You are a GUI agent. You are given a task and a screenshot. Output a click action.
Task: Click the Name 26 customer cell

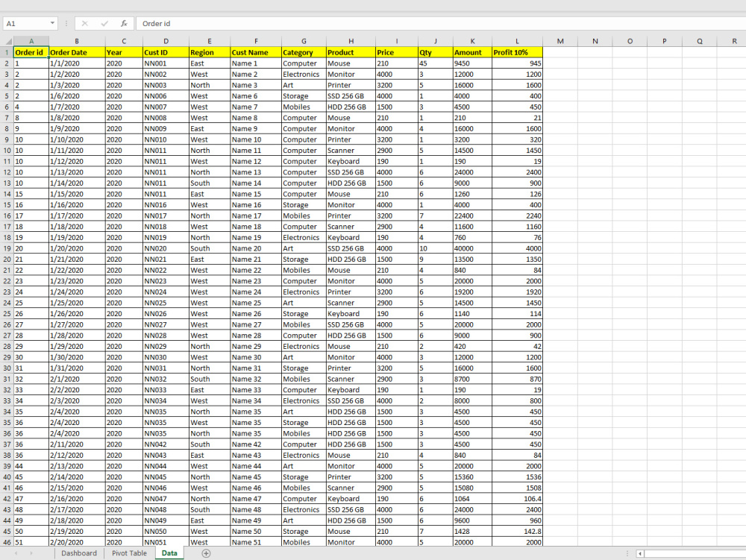(256, 314)
